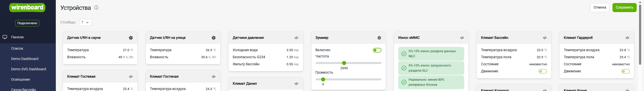This screenshot has width=644, height=91.
Task: Open Demo SVG Dashboard menu item
Action: (x=29, y=69)
